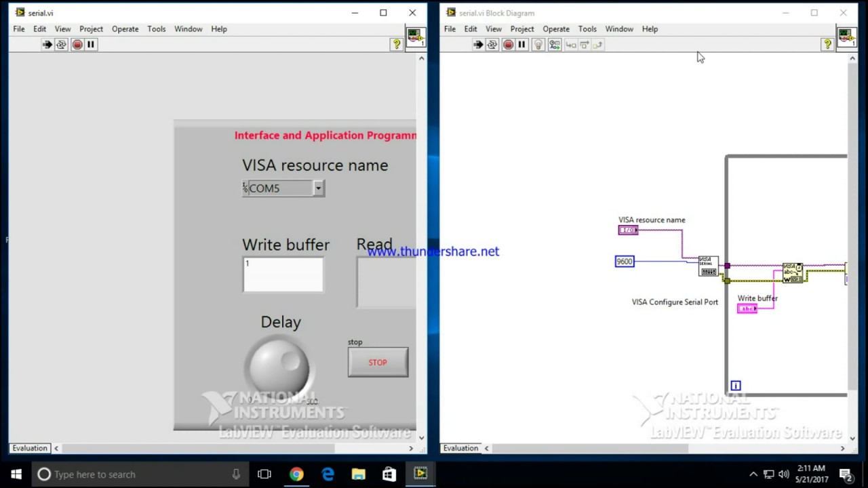Viewport: 868px width, 488px height.
Task: Show hidden system tray icons
Action: pyautogui.click(x=753, y=474)
